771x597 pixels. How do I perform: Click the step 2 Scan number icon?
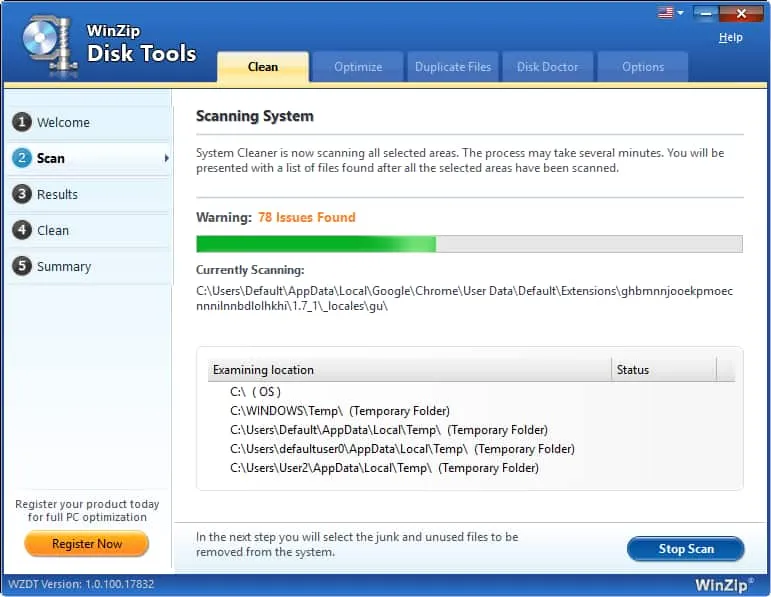point(22,158)
